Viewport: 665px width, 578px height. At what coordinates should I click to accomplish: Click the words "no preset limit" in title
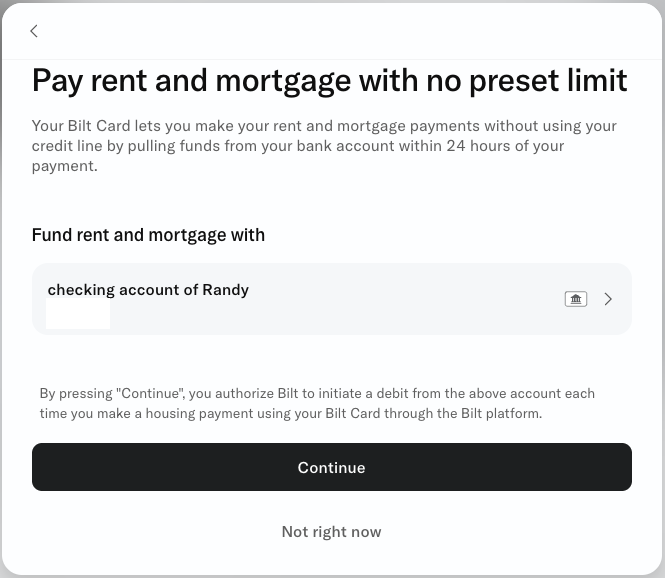[x=526, y=80]
